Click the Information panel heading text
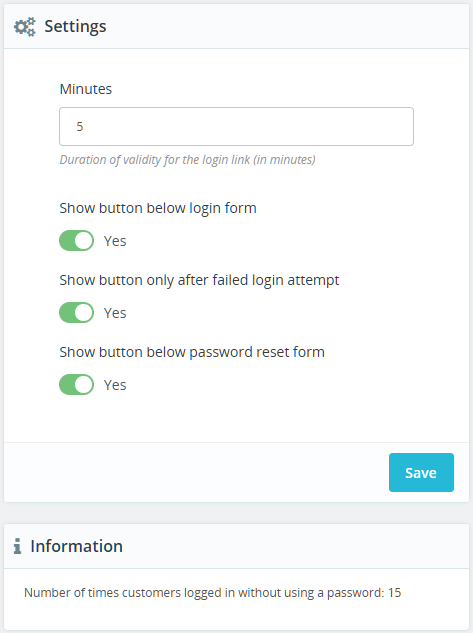This screenshot has height=633, width=473. point(77,546)
